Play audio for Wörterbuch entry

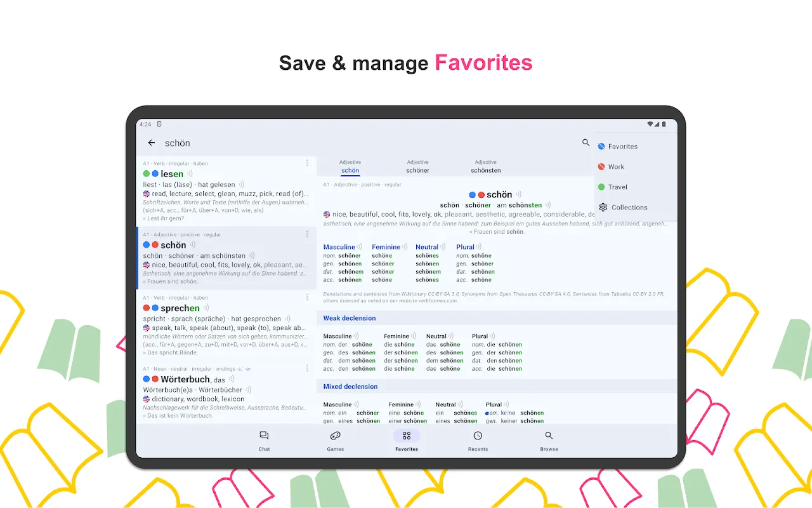click(232, 379)
